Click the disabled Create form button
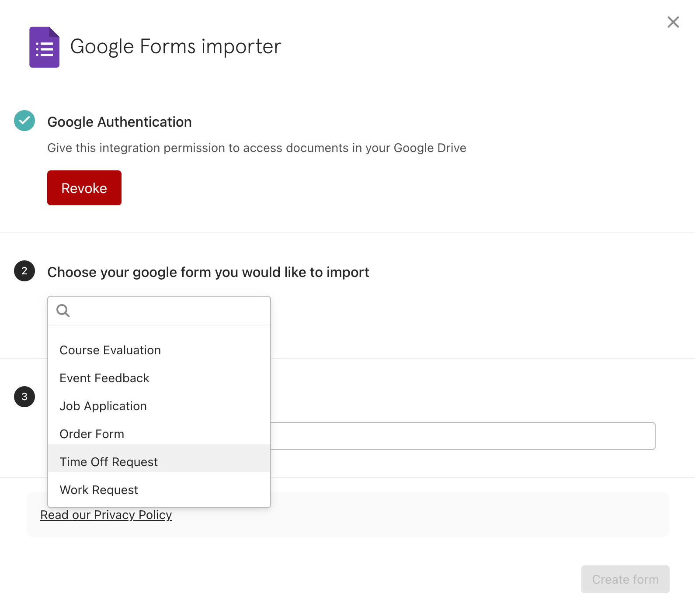Image resolution: width=695 pixels, height=616 pixels. (x=625, y=579)
